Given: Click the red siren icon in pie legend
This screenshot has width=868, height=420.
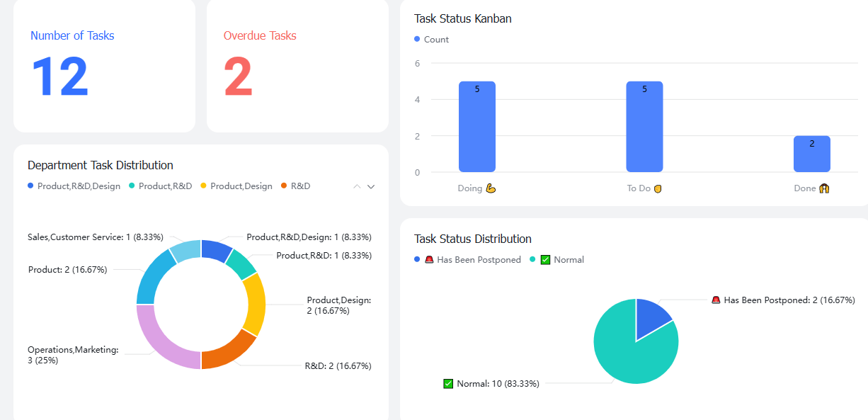Looking at the screenshot, I should (428, 260).
